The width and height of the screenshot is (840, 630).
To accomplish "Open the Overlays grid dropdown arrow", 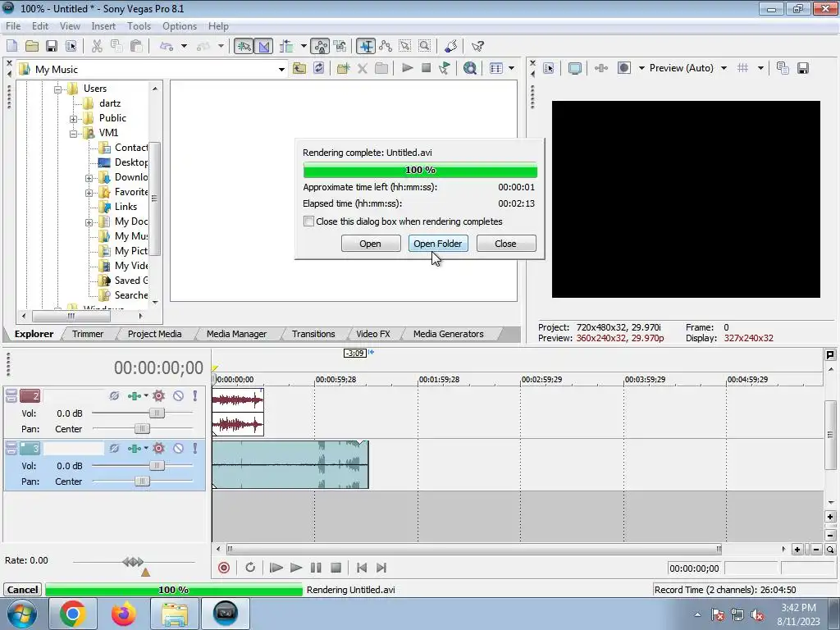I will click(x=760, y=68).
